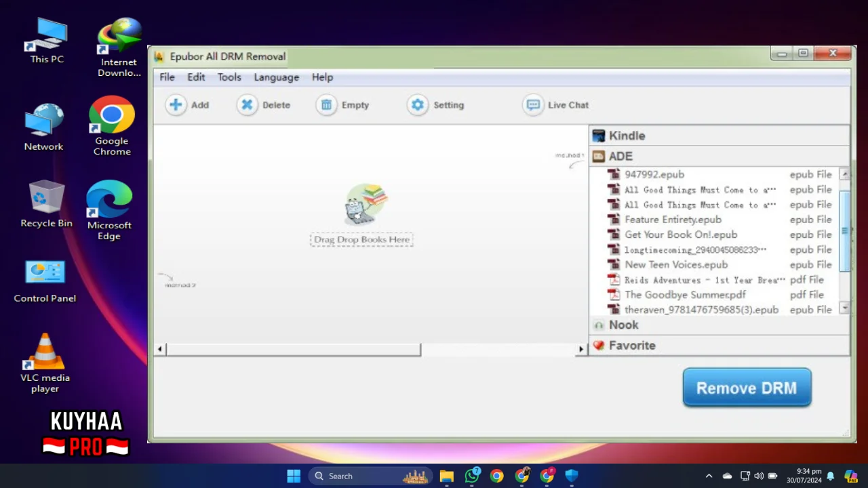Open WhatsApp from taskbar
868x488 pixels.
pyautogui.click(x=472, y=476)
